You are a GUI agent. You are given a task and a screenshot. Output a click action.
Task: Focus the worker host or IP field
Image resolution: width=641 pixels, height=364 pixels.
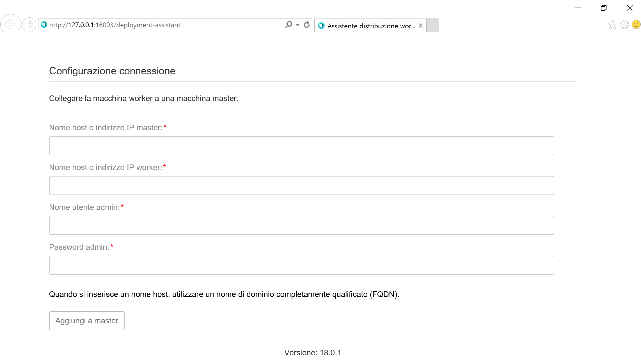click(301, 186)
